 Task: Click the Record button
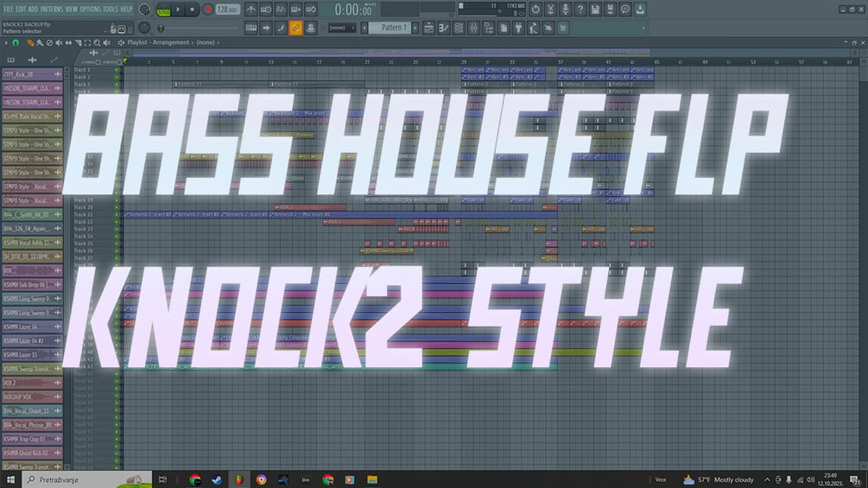207,10
